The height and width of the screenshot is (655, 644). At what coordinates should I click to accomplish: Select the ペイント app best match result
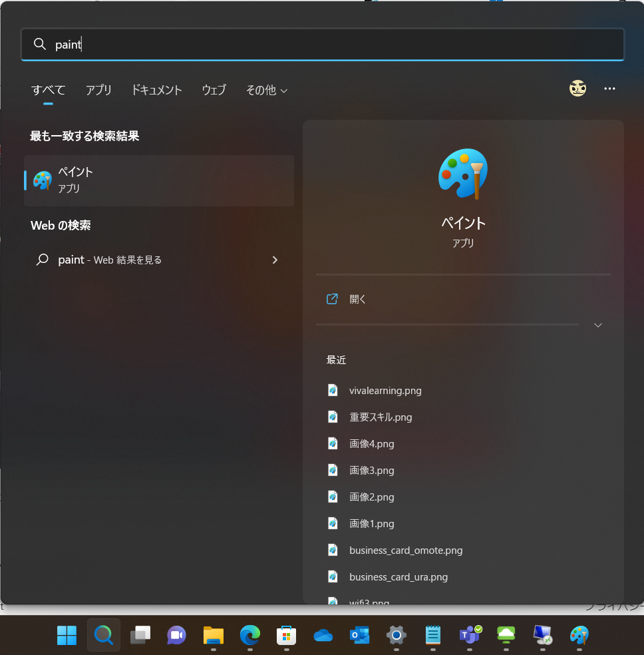point(159,180)
